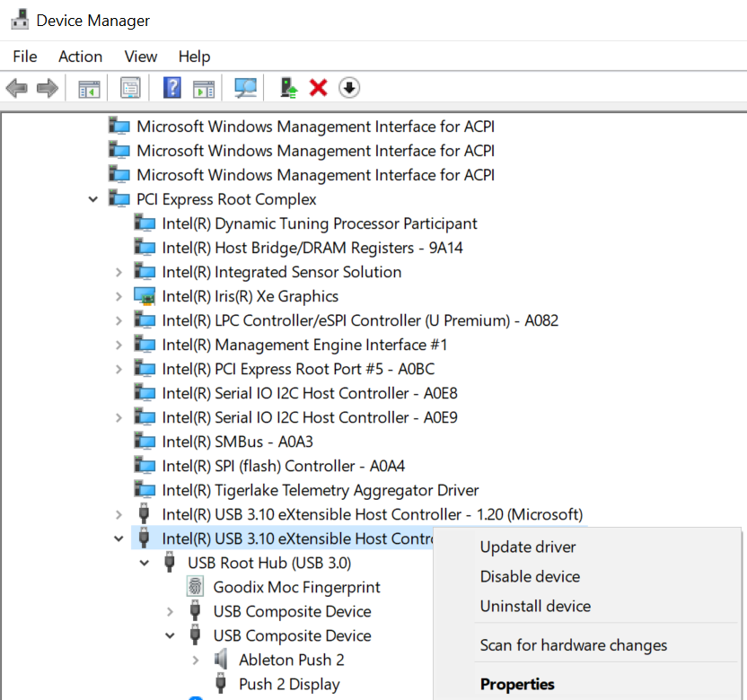Click the Forward arrow toolbar icon
The width and height of the screenshot is (747, 700).
pos(47,88)
